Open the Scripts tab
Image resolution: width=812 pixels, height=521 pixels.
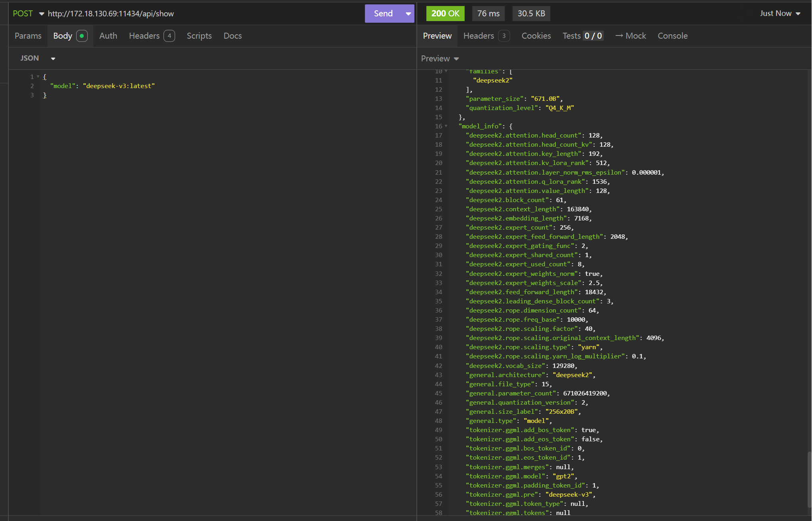(x=199, y=36)
